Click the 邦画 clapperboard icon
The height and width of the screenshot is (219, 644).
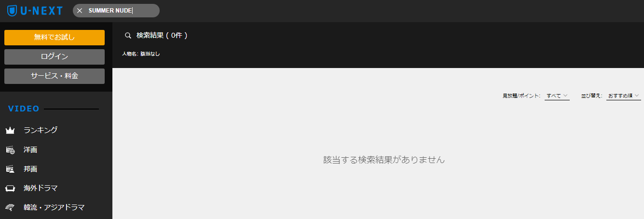tap(10, 169)
